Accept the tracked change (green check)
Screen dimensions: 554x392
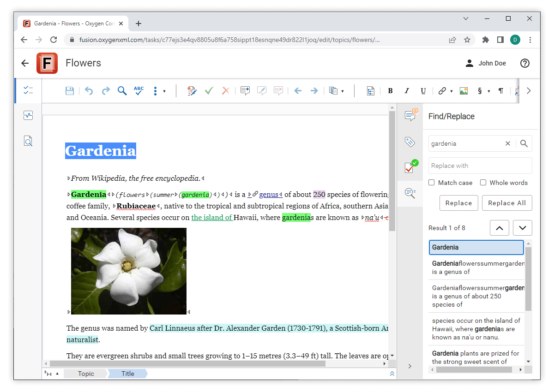(x=209, y=91)
